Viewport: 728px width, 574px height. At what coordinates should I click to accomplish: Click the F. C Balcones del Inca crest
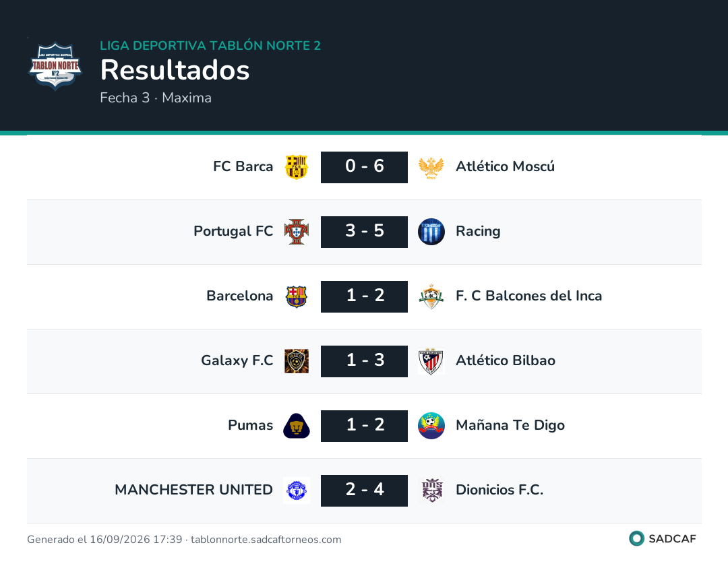(431, 296)
